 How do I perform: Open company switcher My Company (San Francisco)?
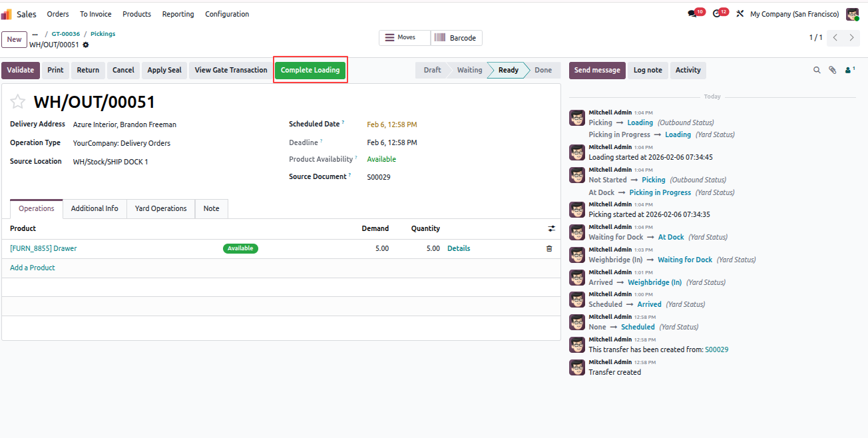(795, 14)
